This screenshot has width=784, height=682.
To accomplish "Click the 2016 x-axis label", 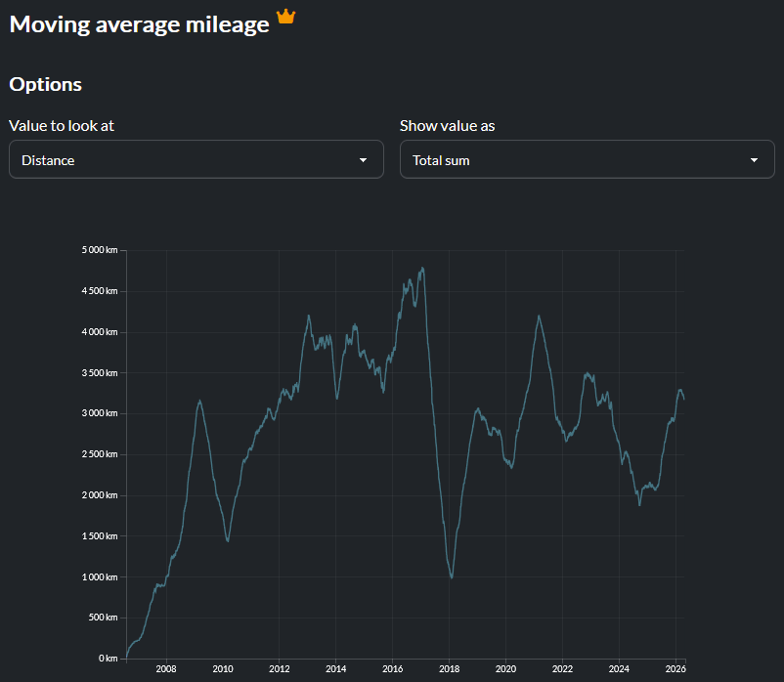I will [x=393, y=669].
